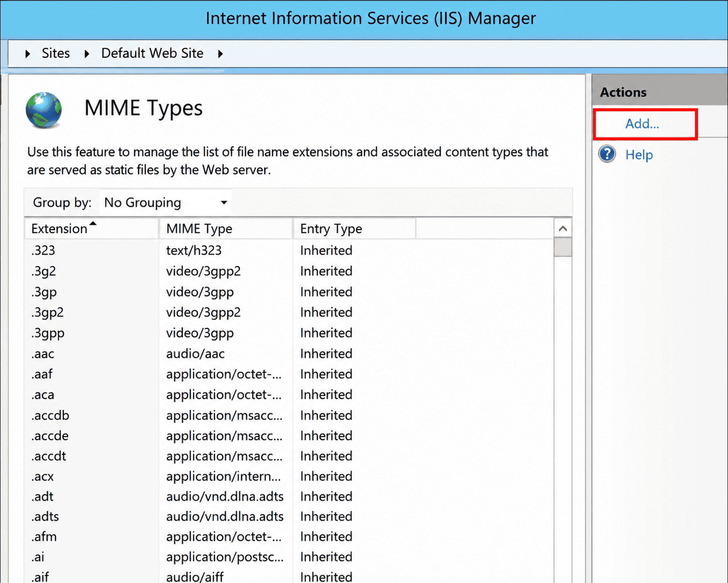Click the Add... action link

(642, 124)
